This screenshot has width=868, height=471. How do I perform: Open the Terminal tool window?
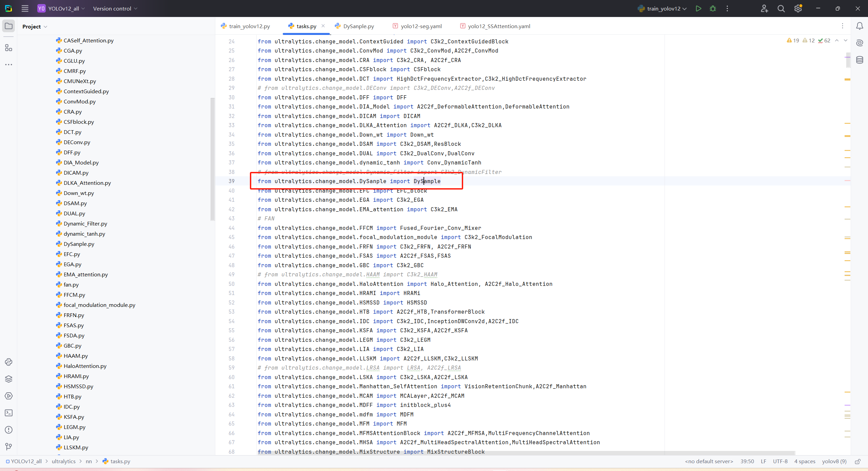(x=8, y=413)
